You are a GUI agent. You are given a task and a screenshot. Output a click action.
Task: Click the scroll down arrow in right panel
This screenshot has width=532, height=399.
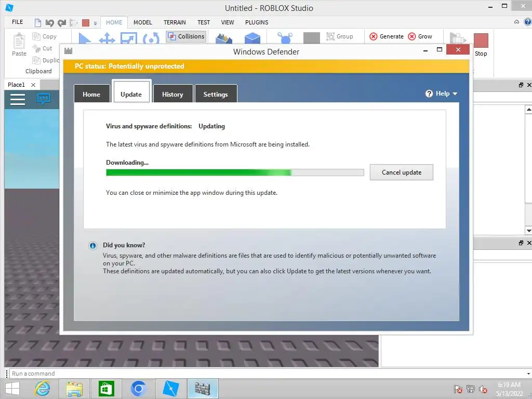tap(528, 230)
